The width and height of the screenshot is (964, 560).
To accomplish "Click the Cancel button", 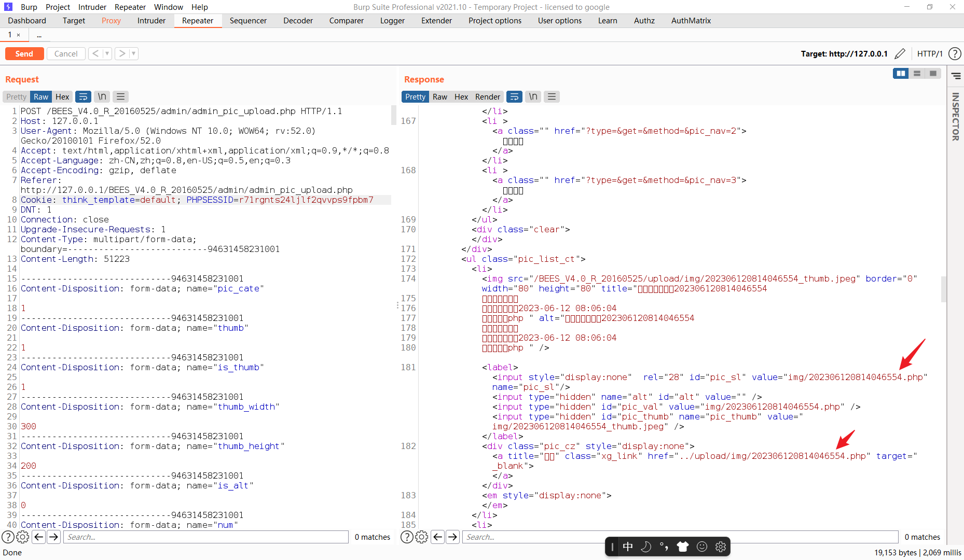I will click(x=66, y=53).
